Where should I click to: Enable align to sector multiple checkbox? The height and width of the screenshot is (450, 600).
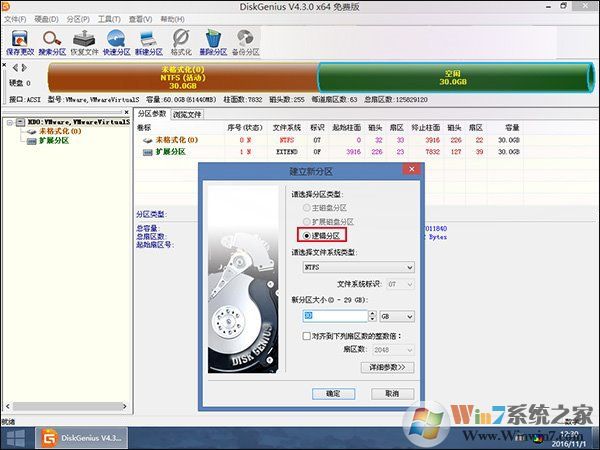click(x=306, y=336)
